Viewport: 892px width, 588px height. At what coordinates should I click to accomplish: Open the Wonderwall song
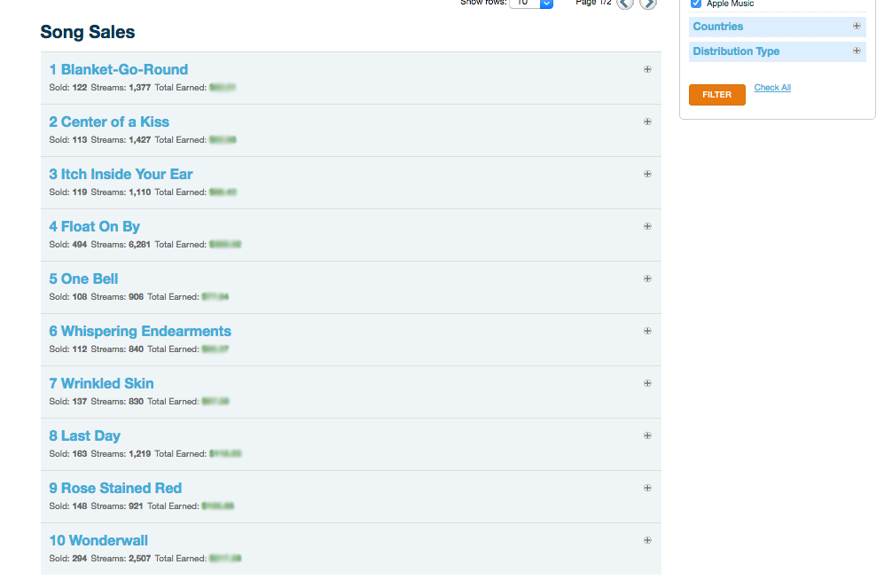pyautogui.click(x=98, y=541)
